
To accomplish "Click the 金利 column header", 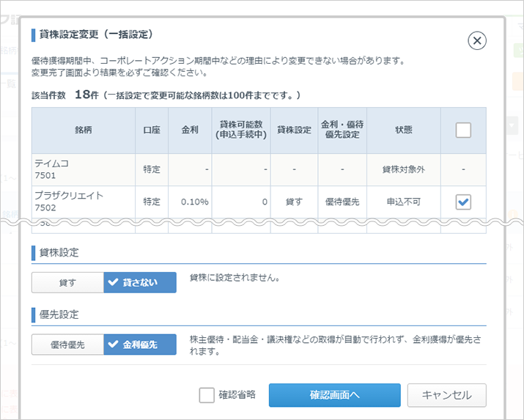I will point(189,130).
